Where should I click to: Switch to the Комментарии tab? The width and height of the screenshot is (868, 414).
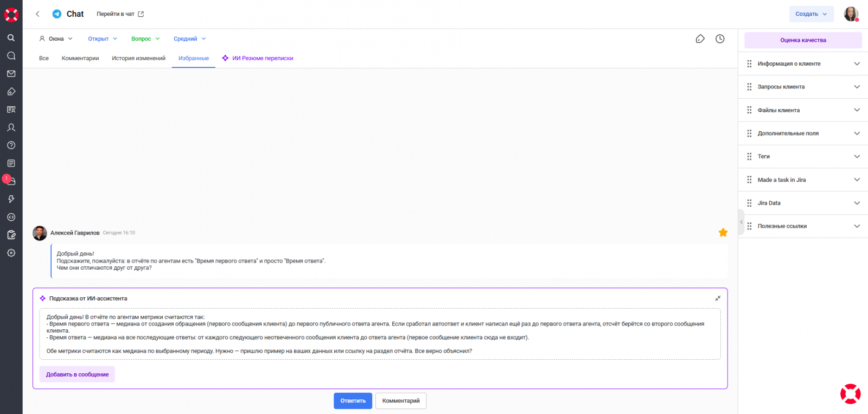click(80, 59)
